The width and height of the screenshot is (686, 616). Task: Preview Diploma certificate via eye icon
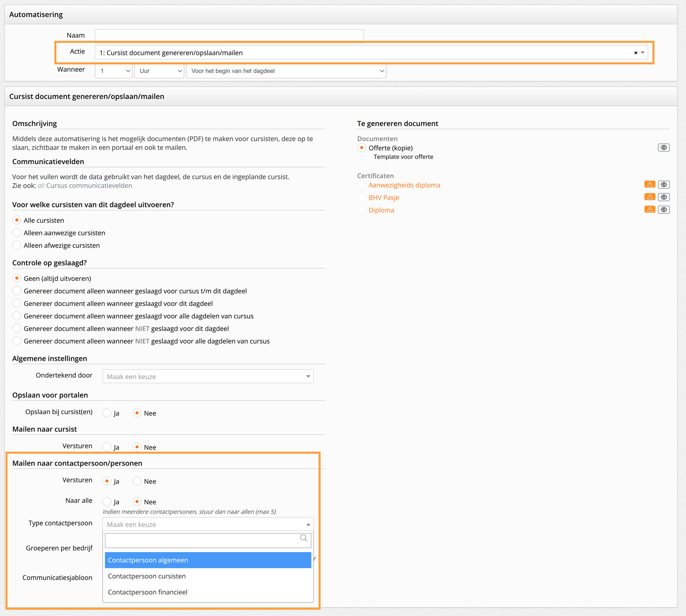tap(663, 209)
